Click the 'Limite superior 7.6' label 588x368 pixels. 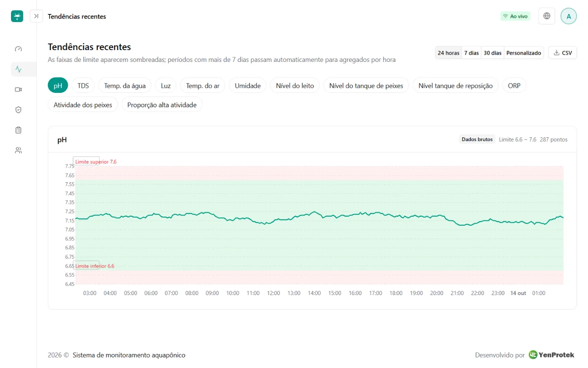(96, 162)
